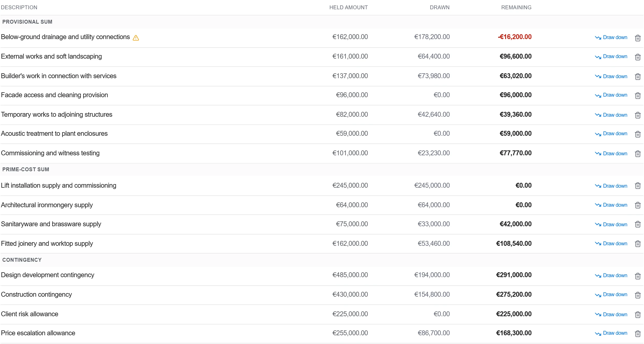Click the Held Amount column header
This screenshot has width=644, height=344.
tap(348, 7)
